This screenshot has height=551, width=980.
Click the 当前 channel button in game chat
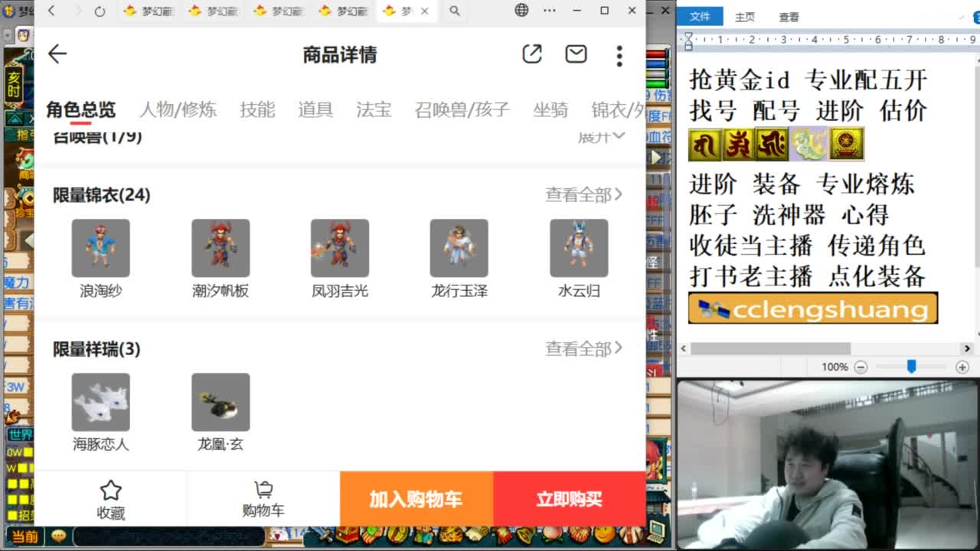coord(24,536)
